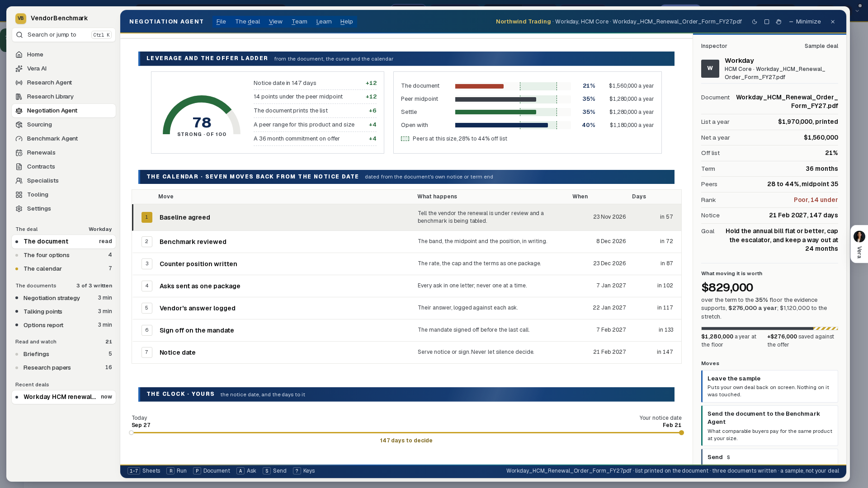This screenshot has height=488, width=868.
Task: Click the navy Open with offer bar
Action: point(501,125)
